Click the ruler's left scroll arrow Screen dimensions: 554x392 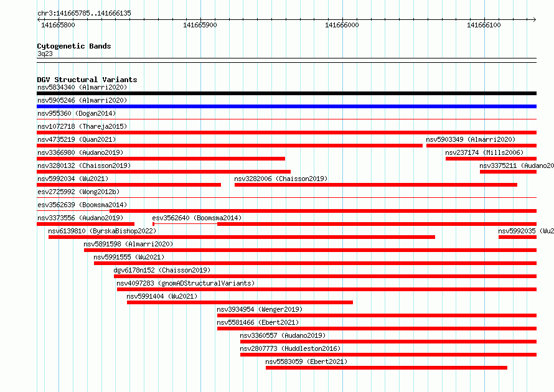point(39,19)
